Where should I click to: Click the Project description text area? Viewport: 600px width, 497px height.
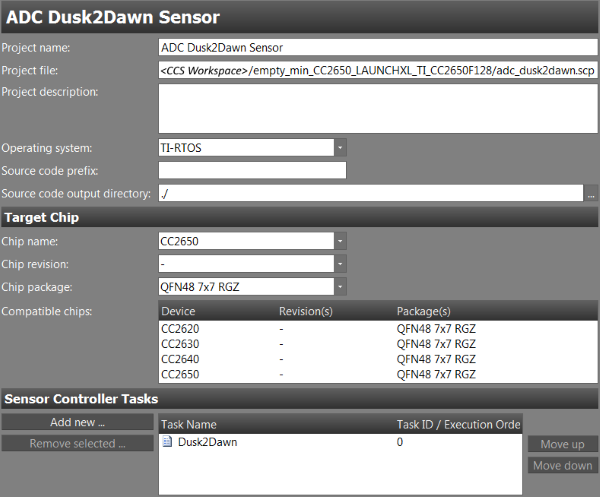pos(378,108)
